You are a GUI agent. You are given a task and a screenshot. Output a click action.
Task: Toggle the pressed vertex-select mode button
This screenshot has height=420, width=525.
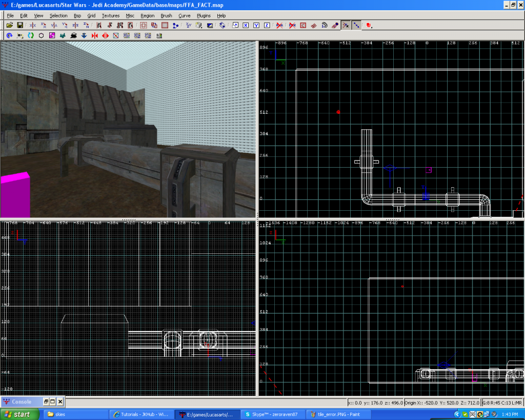[x=346, y=25]
